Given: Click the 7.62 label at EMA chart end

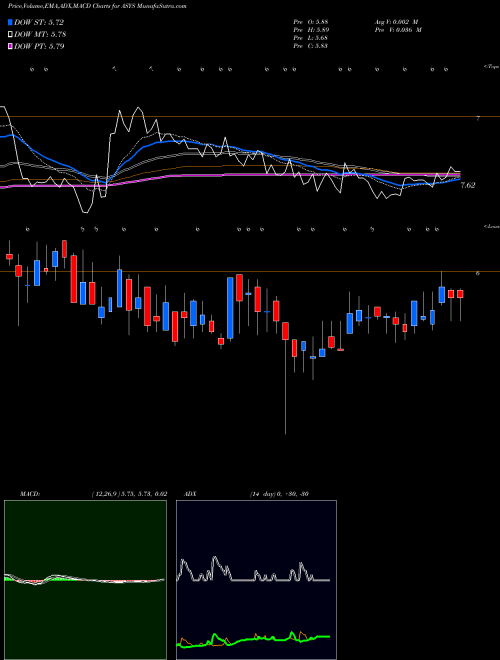Looking at the screenshot, I should (468, 185).
